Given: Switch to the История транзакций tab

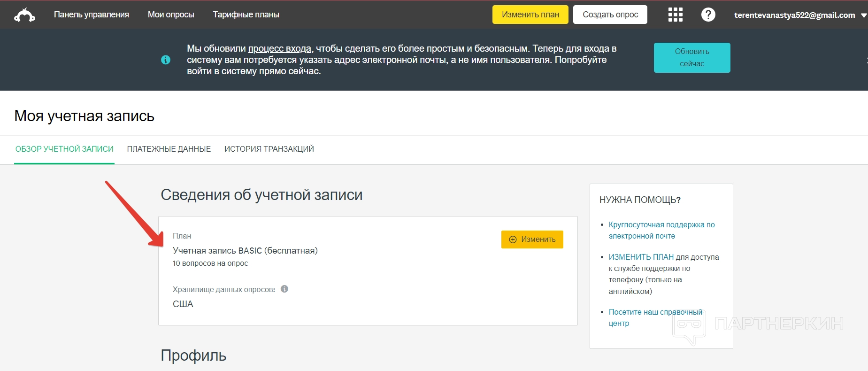Looking at the screenshot, I should click(x=269, y=149).
